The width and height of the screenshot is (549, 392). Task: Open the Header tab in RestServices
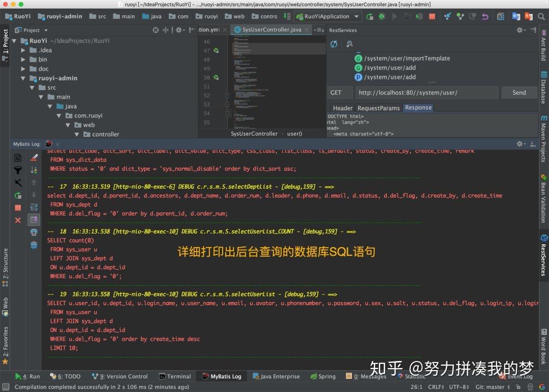[x=343, y=108]
